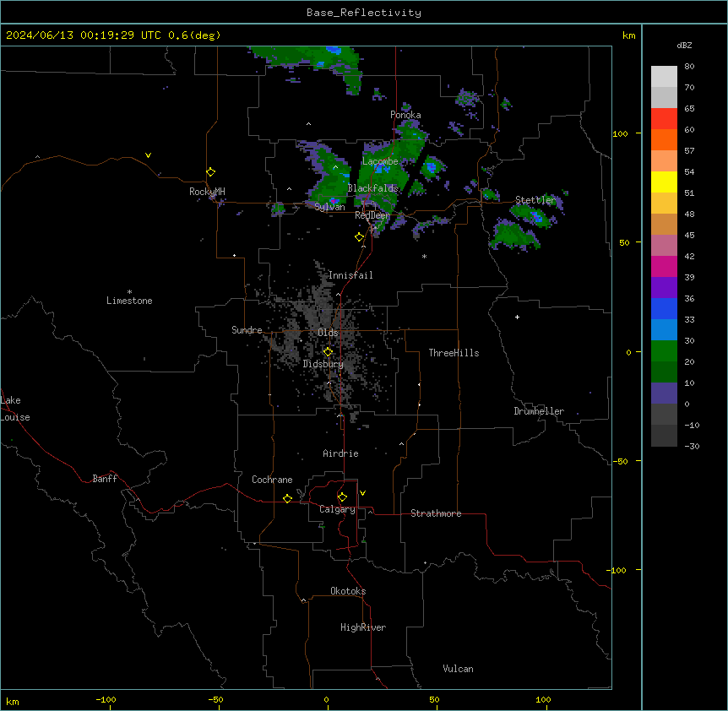Click the yellow v marker northwest of RockyMH

tap(148, 155)
